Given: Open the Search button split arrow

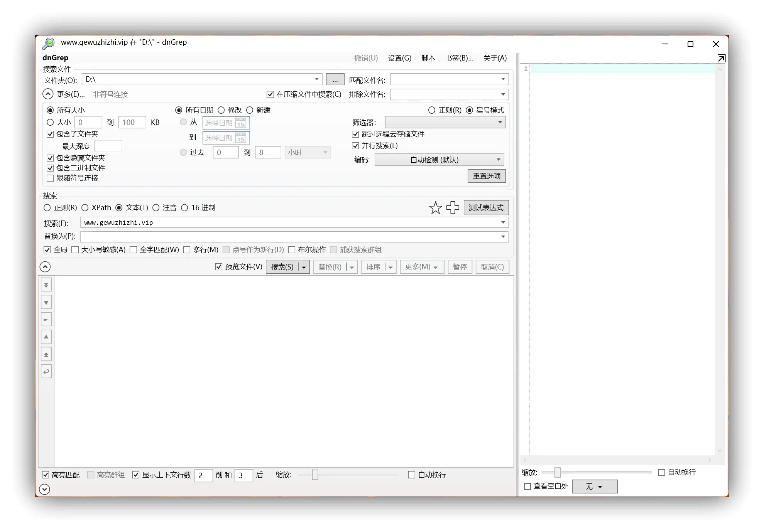Looking at the screenshot, I should (304, 267).
